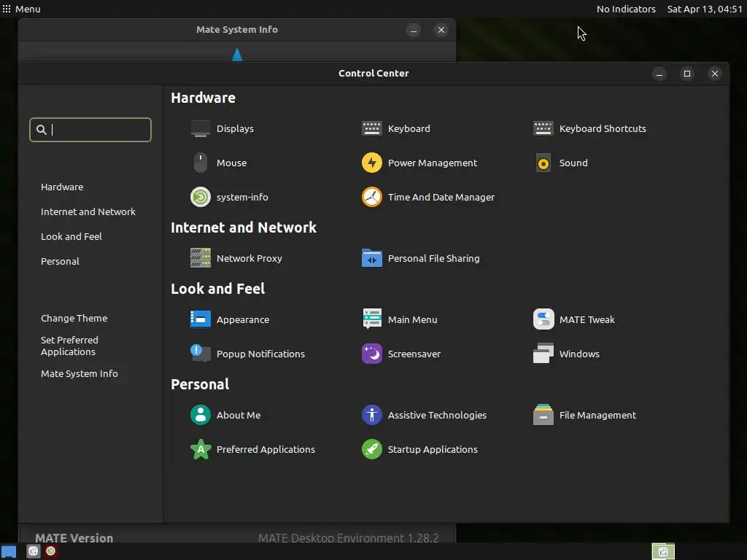Focus the Control Center search field

click(x=90, y=130)
